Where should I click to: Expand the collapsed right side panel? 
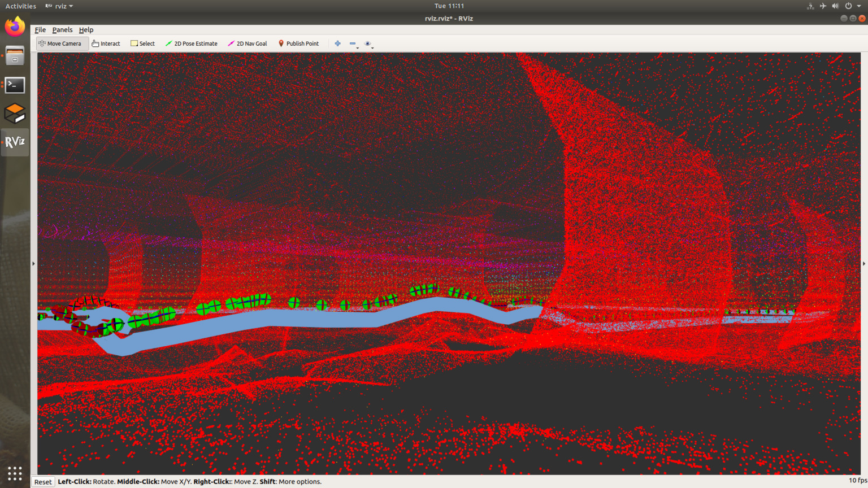[863, 264]
